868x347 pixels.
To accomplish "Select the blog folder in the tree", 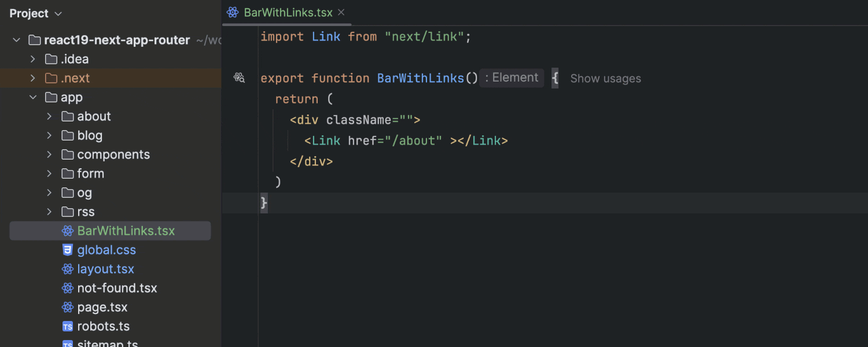I will pyautogui.click(x=90, y=135).
